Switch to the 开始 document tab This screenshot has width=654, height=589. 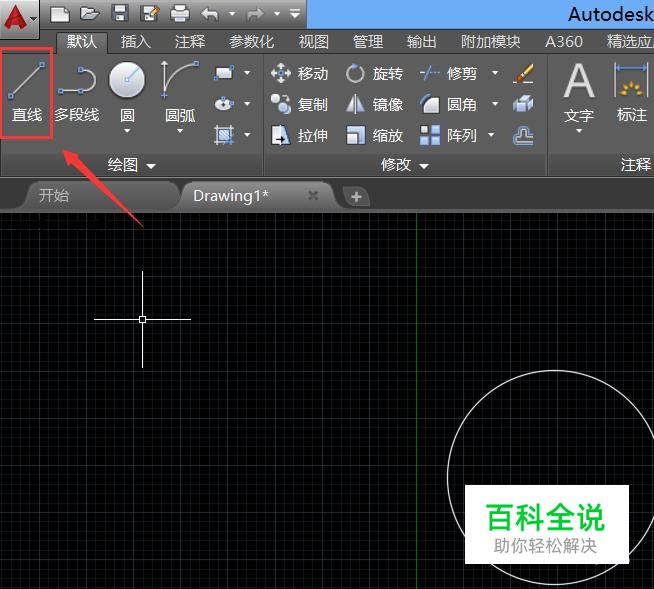click(x=54, y=196)
